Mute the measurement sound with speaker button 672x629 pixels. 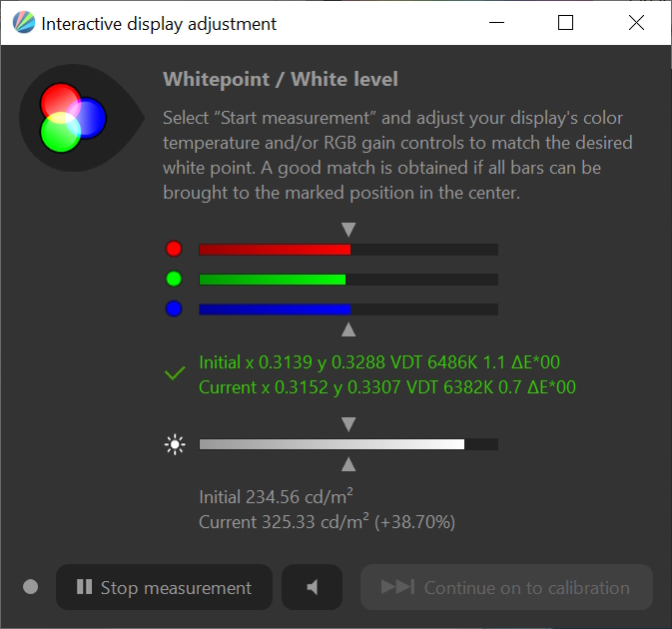(x=312, y=587)
